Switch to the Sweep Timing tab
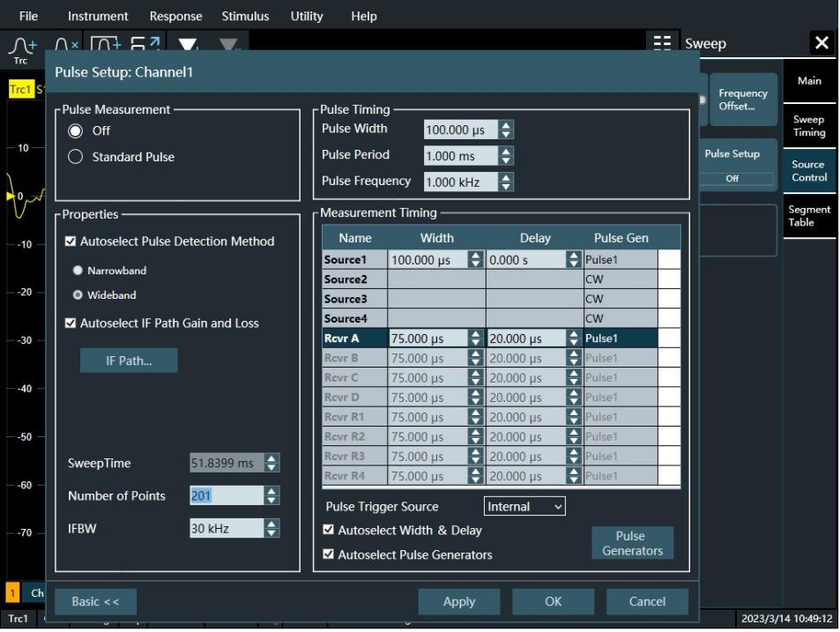Screen dimensions: 840x632 tap(809, 126)
